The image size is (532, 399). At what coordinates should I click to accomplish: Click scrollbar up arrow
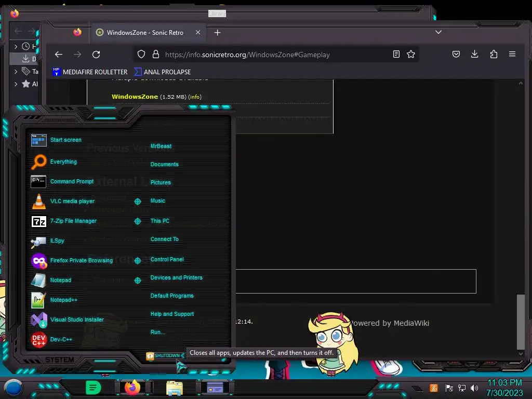(521, 84)
